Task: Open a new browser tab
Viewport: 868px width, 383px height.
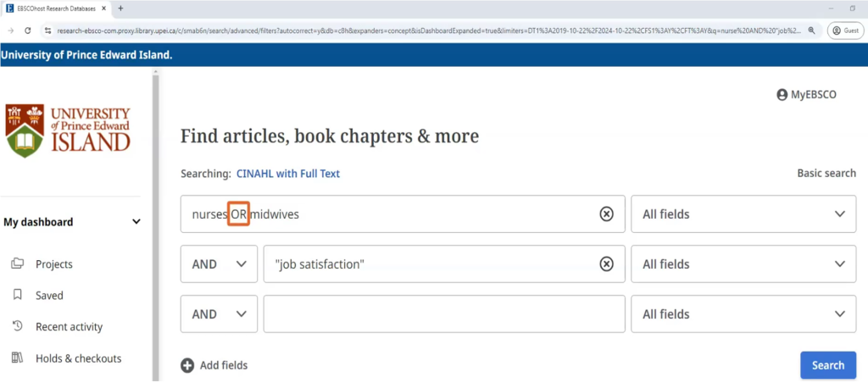Action: point(120,8)
